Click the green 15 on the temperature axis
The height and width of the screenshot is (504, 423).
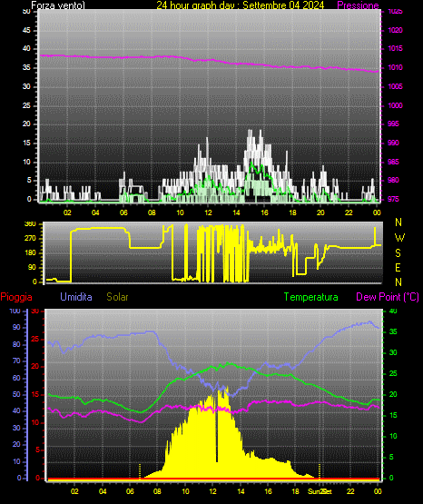[393, 415]
